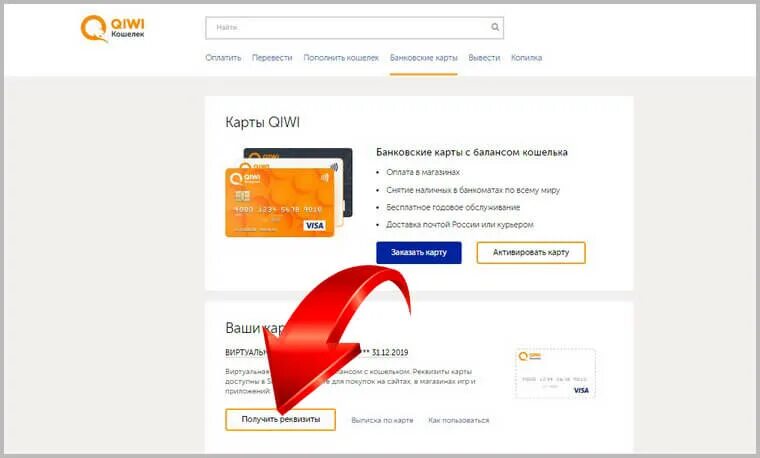The image size is (760, 458).
Task: Open the Пополнить кошелек section
Action: (341, 58)
